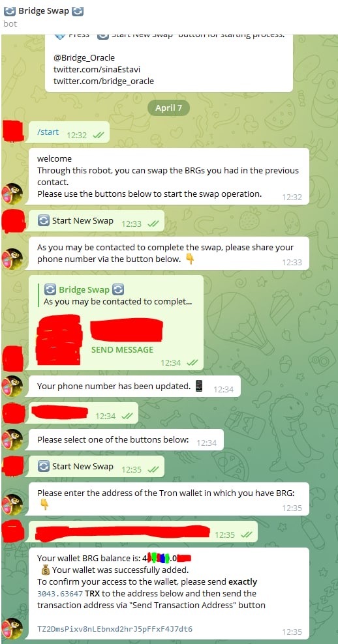This screenshot has height=644, width=338.
Task: Click bot avatar beside phone number updated message
Action: click(12, 386)
